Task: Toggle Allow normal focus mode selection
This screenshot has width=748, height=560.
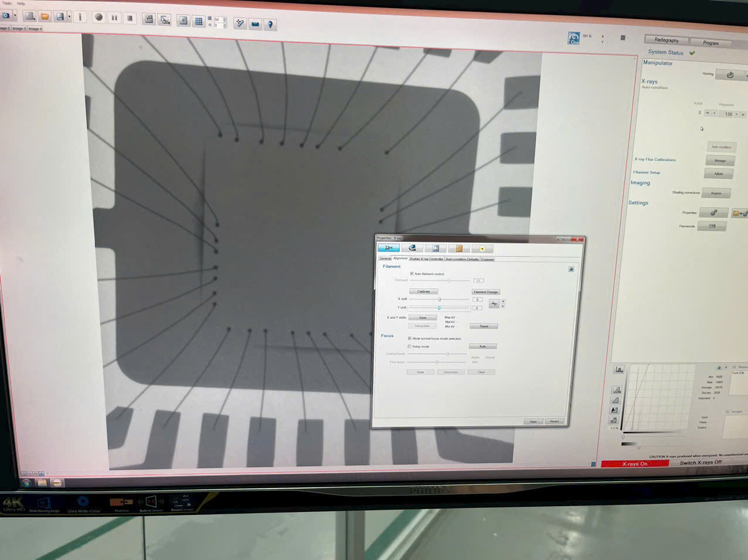Action: [409, 339]
